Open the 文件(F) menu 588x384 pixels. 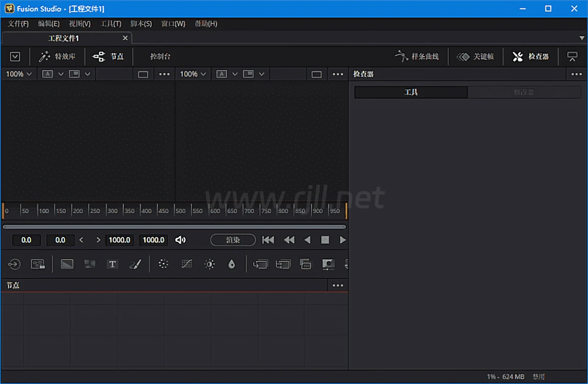pos(18,23)
